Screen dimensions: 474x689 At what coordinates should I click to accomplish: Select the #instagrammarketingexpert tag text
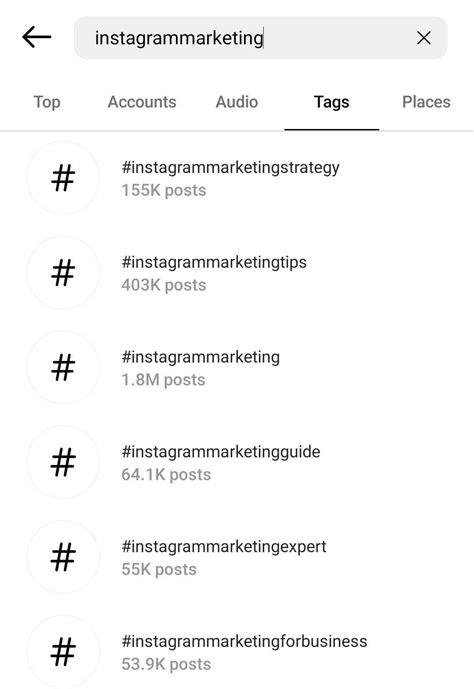point(224,547)
